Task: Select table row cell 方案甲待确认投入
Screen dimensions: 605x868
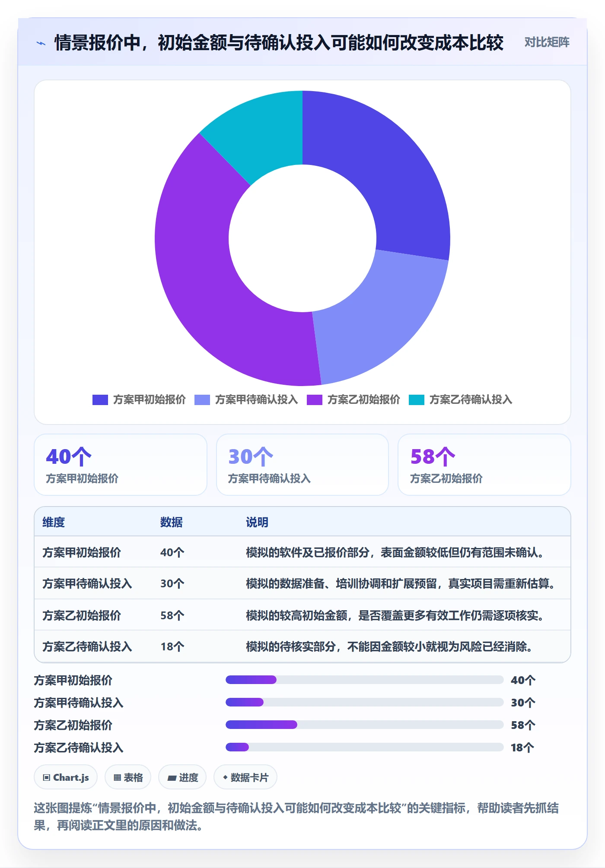Action: (87, 583)
